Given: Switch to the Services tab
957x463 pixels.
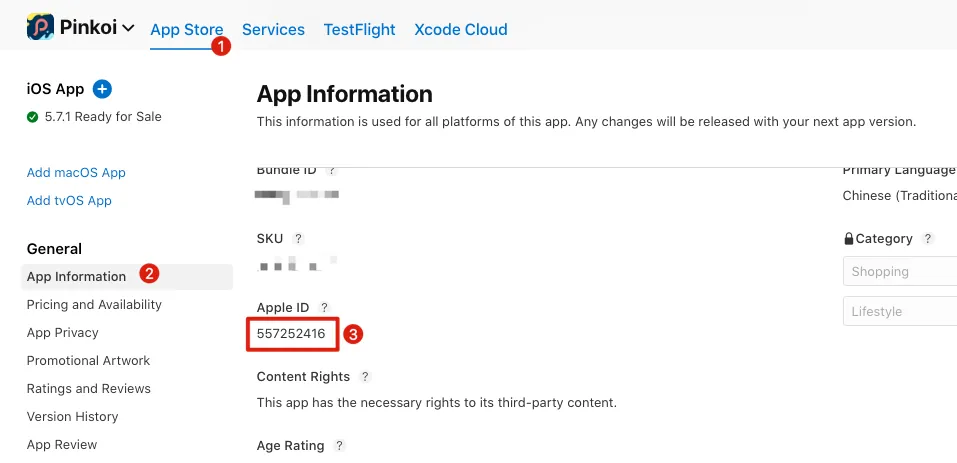Looking at the screenshot, I should 273,30.
